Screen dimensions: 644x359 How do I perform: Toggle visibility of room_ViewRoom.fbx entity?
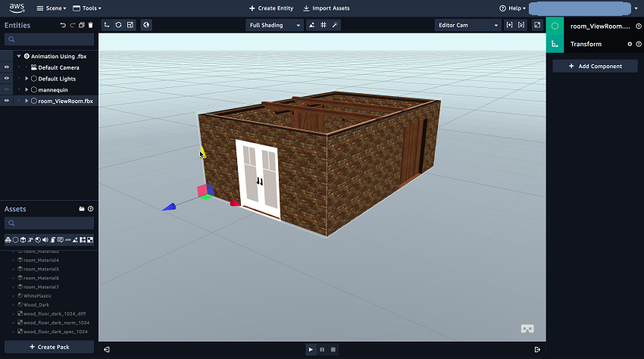pos(7,101)
